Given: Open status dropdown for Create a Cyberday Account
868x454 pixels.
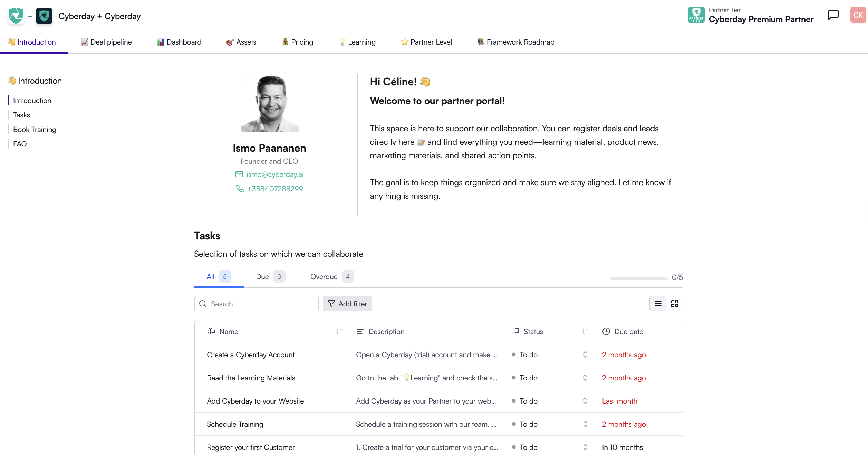Looking at the screenshot, I should coord(585,354).
